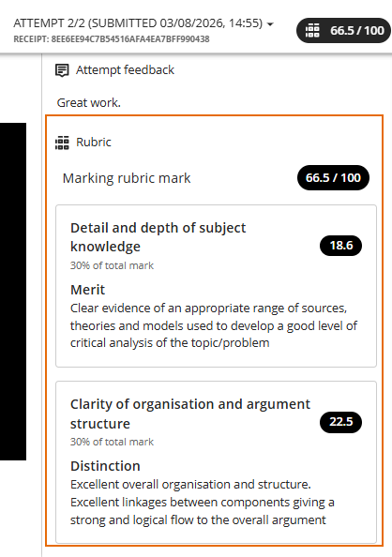This screenshot has width=392, height=557.
Task: Click the rubric grid icon in score badge
Action: click(x=312, y=31)
